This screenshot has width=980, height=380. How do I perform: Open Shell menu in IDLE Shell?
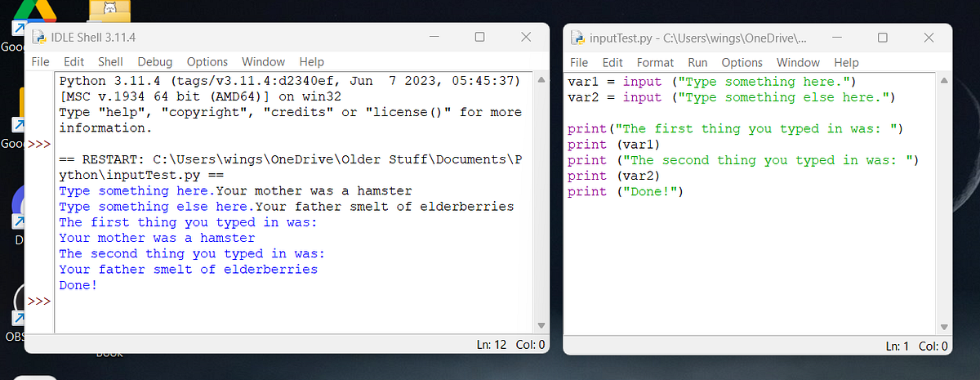(110, 61)
